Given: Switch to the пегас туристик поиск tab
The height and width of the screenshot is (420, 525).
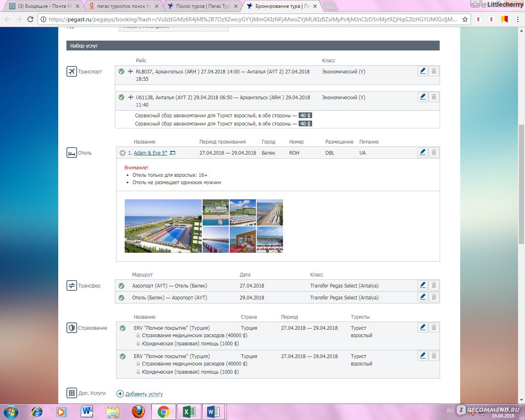Looking at the screenshot, I should click(123, 6).
